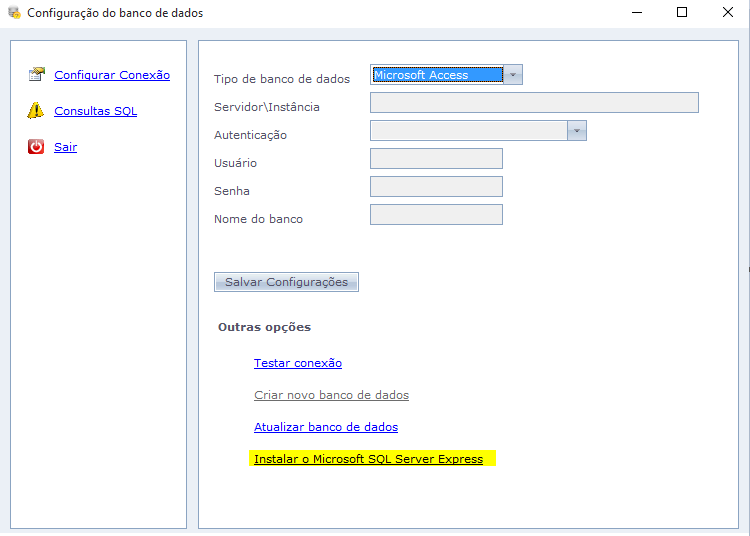This screenshot has height=536, width=750.
Task: Open Configurar Conexão link
Action: (112, 75)
